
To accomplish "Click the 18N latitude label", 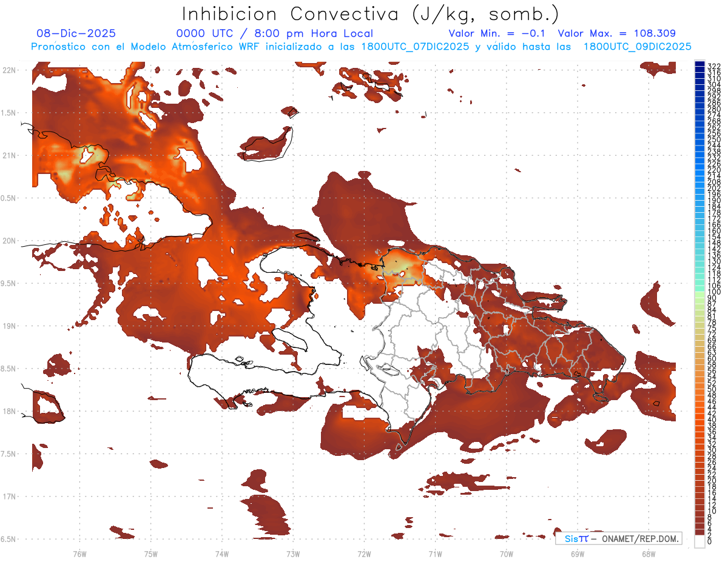I will pos(10,412).
